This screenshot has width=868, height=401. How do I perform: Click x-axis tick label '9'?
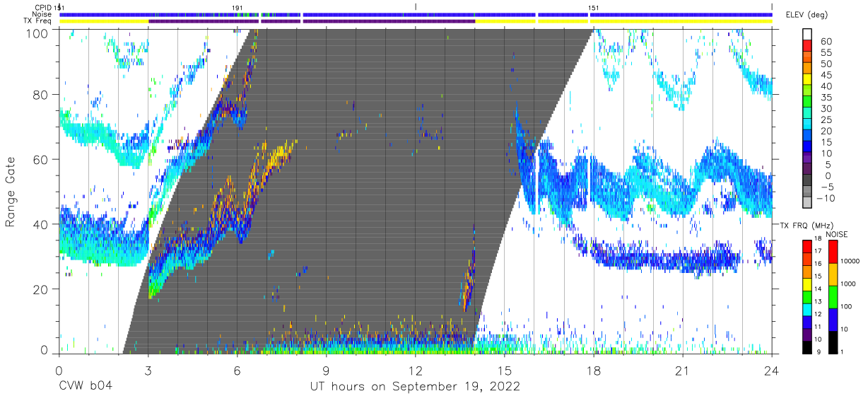326,370
